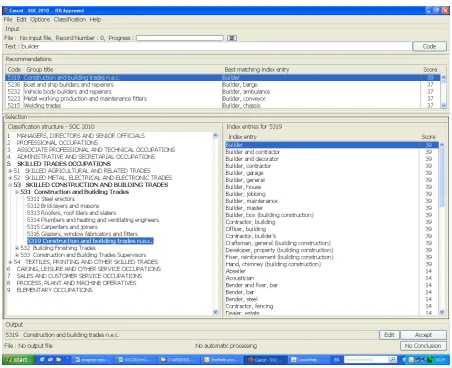452x368 pixels.
Task: Collapse group 53 Skilled Construction and Building Trades
Action: tap(10, 185)
